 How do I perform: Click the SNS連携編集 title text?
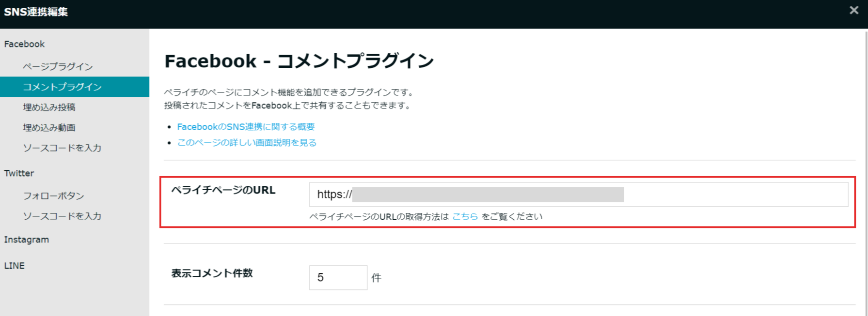[x=36, y=12]
